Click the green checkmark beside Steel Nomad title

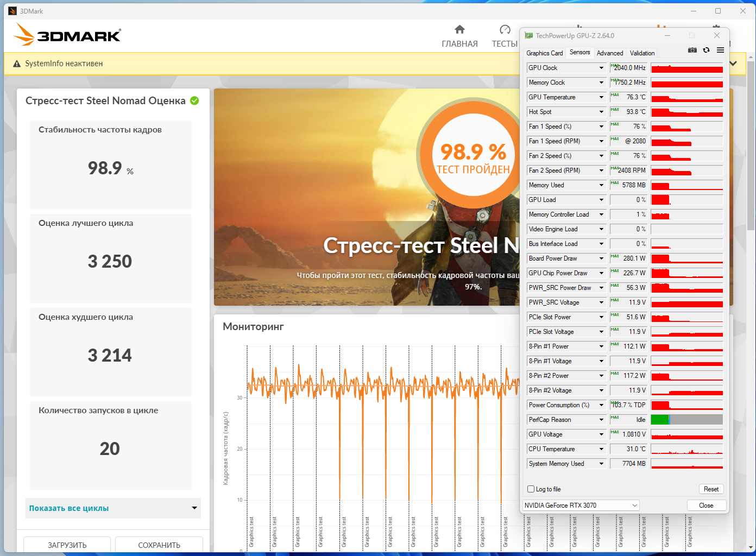tap(194, 100)
